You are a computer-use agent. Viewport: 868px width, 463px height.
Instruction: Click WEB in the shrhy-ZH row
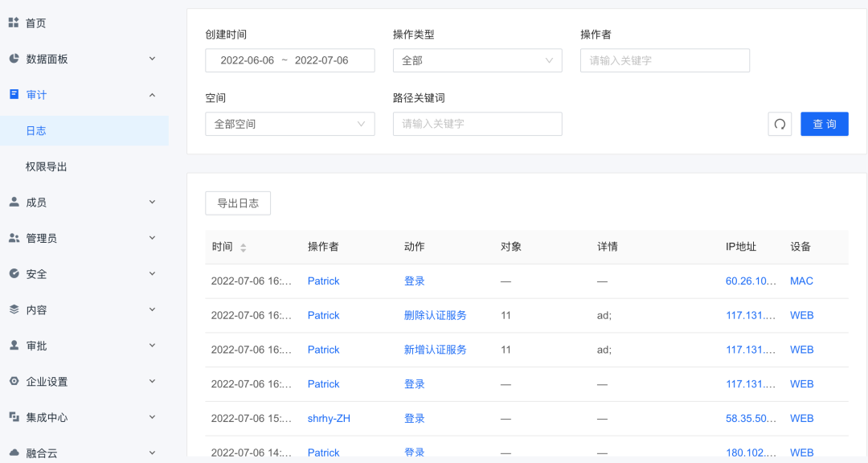click(x=801, y=418)
